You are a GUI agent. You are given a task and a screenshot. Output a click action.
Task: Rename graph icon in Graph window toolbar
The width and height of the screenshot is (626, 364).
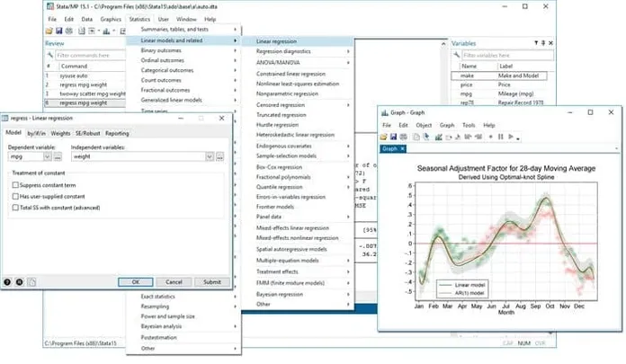coord(426,137)
